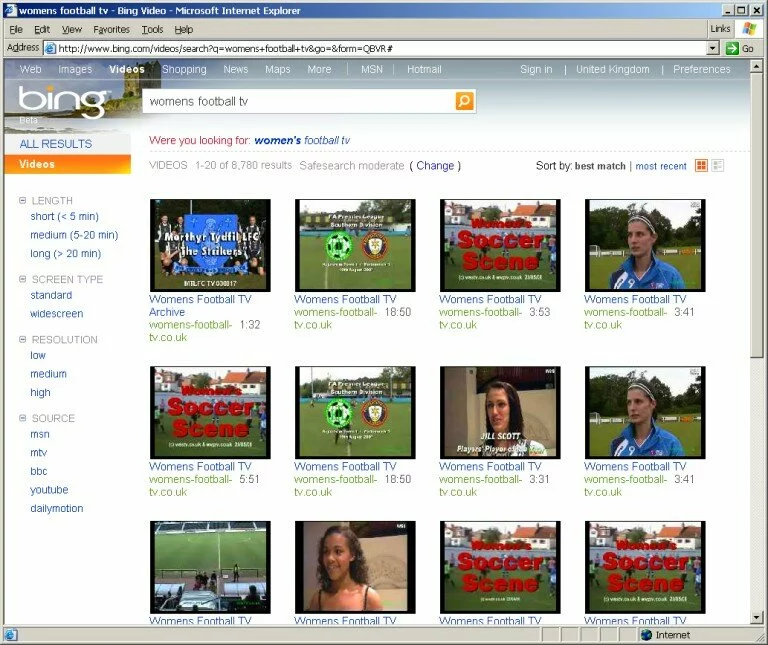Collapse the SCREEN TYPE filter section
This screenshot has height=645, width=768.
pos(22,279)
